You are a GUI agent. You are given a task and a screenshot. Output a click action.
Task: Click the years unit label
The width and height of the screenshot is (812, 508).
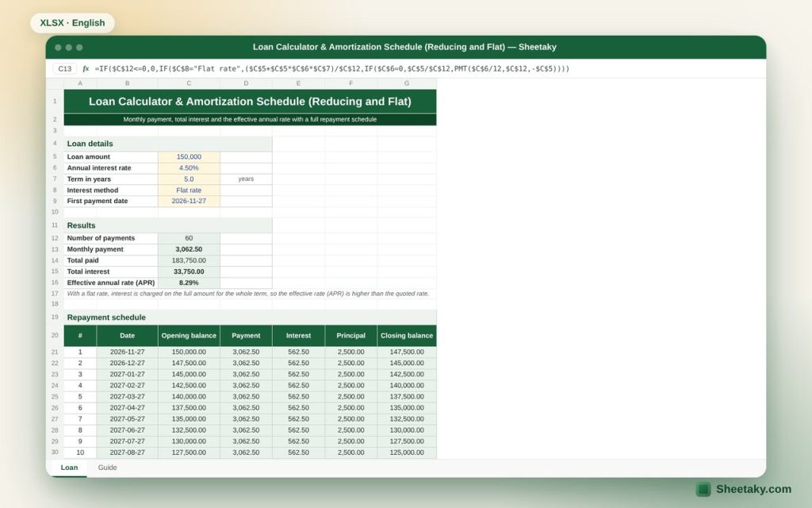(x=246, y=179)
